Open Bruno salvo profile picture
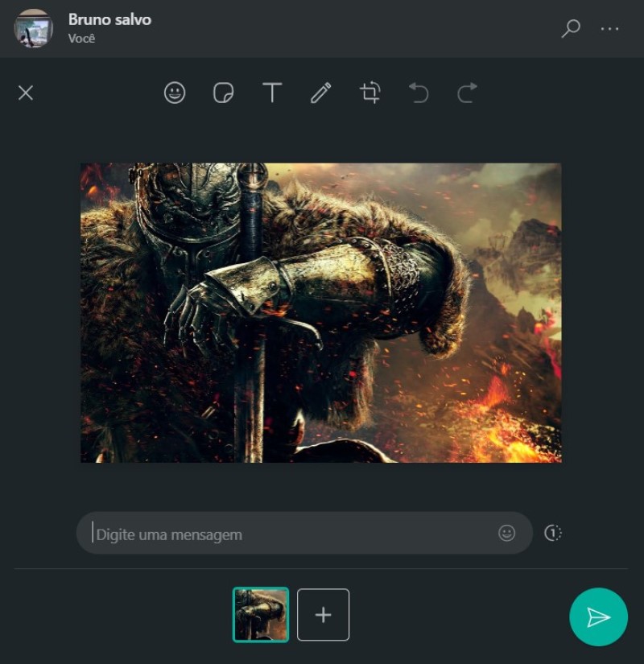This screenshot has width=644, height=664. click(x=34, y=28)
